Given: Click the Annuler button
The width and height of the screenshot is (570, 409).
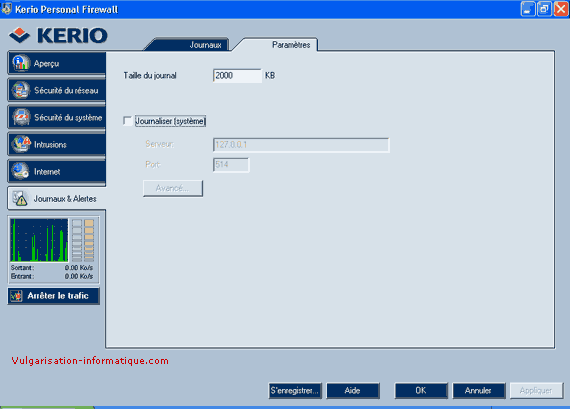Looking at the screenshot, I should coord(478,390).
